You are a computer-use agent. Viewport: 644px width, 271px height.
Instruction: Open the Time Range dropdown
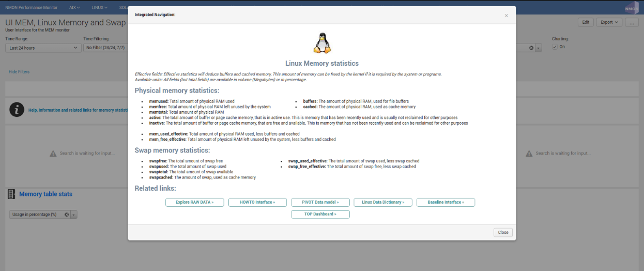pos(43,48)
